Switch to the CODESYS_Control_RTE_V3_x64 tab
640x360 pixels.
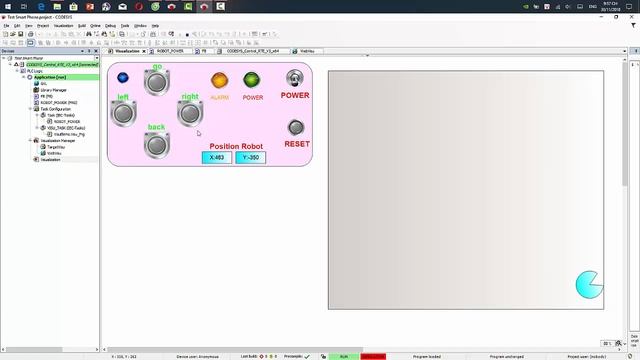point(253,51)
